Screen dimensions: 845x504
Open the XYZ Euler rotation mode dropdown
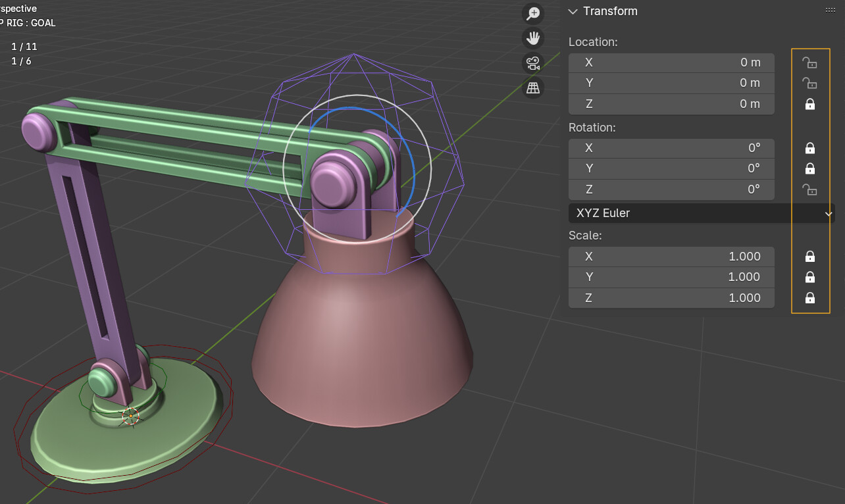(702, 213)
